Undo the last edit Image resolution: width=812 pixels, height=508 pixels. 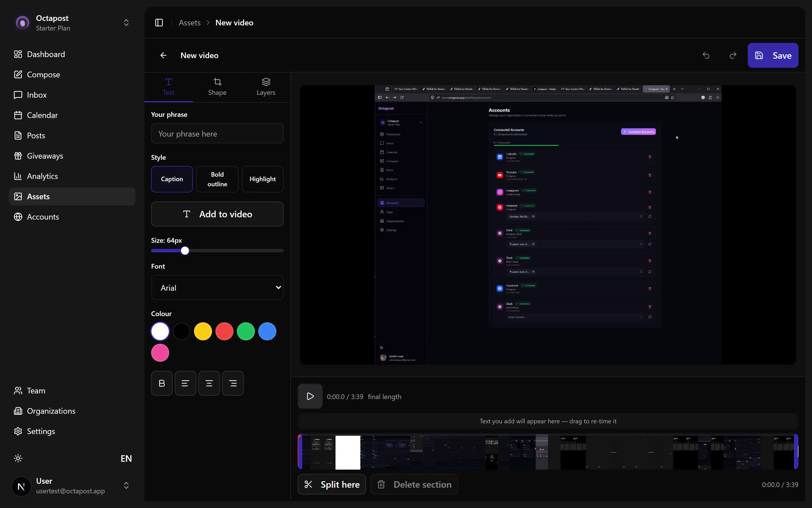(706, 55)
